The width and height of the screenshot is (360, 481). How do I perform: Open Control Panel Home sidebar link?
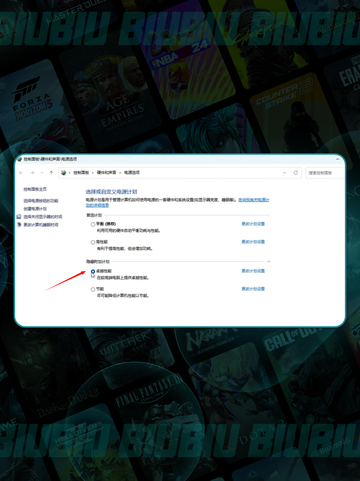[x=35, y=189]
